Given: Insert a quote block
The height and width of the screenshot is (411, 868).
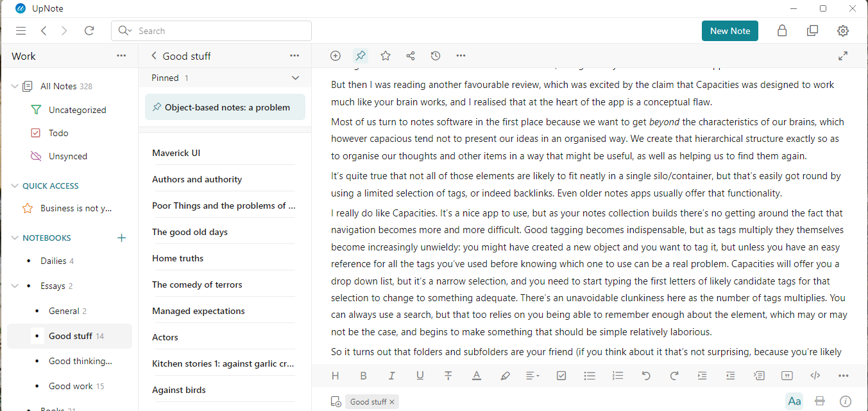Looking at the screenshot, I should pos(787,375).
